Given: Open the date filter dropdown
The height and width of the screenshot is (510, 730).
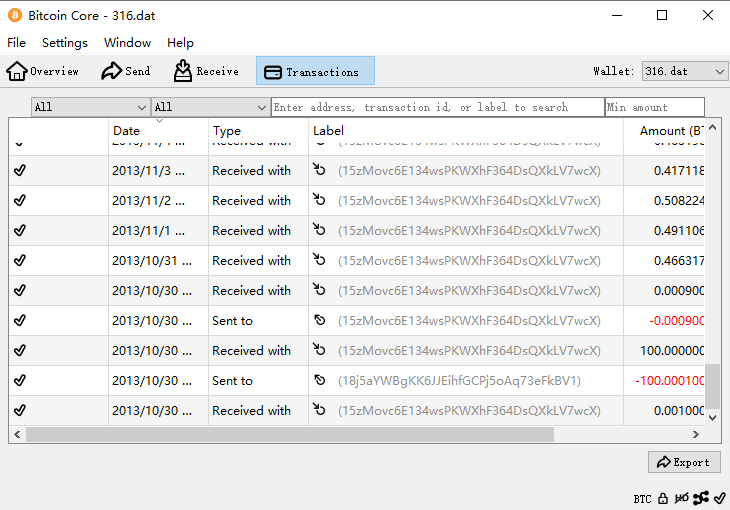Looking at the screenshot, I should tap(90, 107).
